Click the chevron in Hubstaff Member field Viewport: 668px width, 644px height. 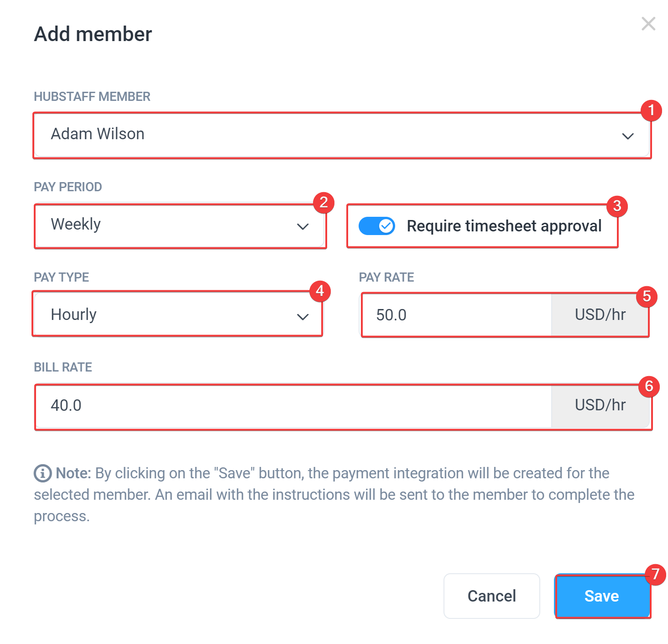pyautogui.click(x=628, y=136)
